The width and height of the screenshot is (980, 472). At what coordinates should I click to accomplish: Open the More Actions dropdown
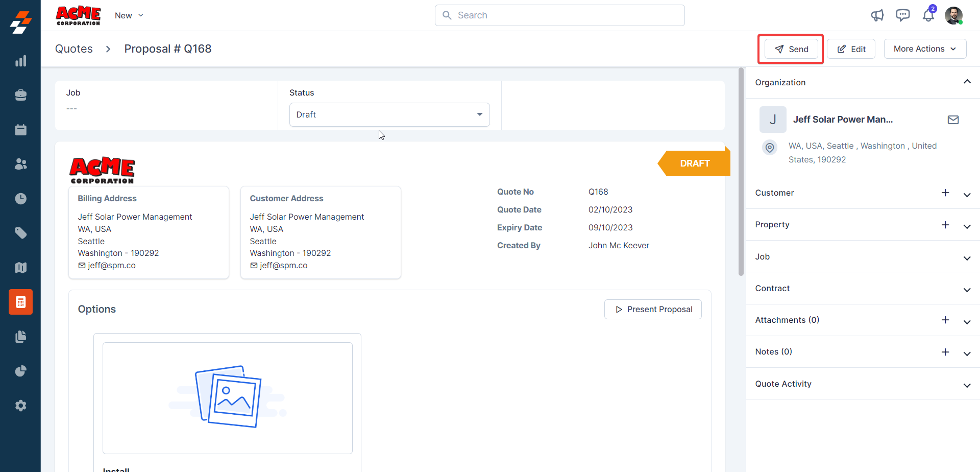tap(924, 49)
